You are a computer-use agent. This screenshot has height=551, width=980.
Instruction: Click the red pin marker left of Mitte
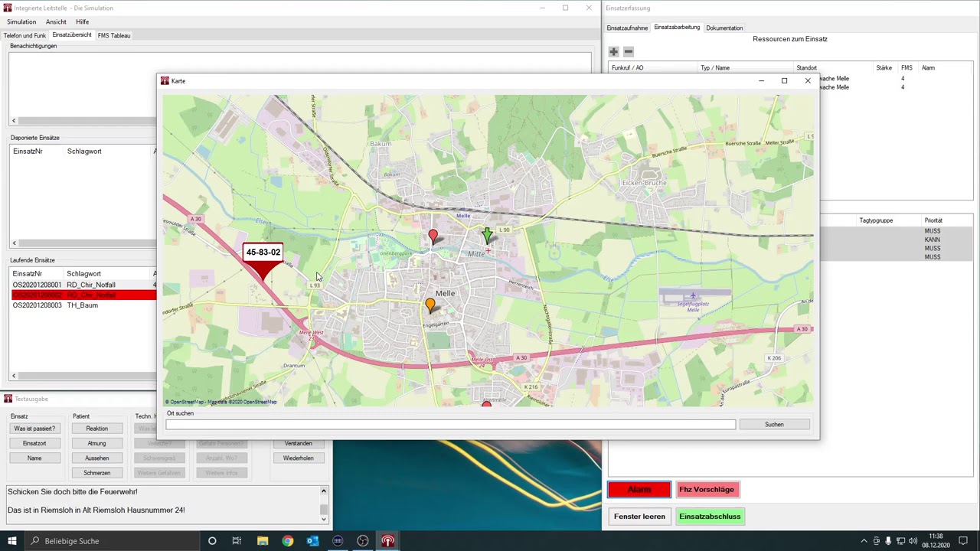[x=433, y=236]
